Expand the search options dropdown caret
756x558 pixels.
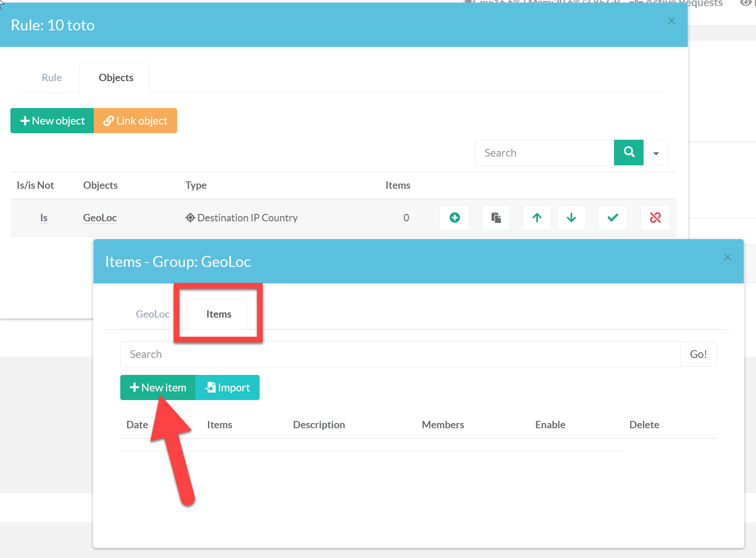tap(656, 153)
